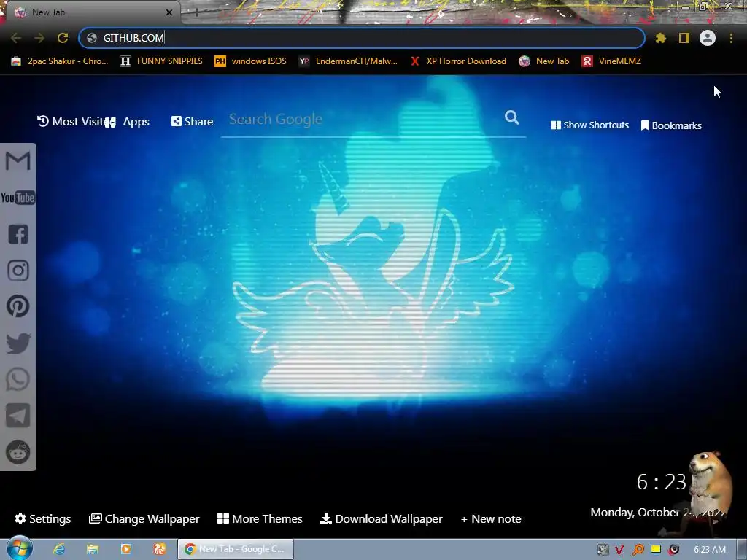Open the Pinterest sidebar shortcut
The height and width of the screenshot is (560, 747).
pyautogui.click(x=18, y=306)
